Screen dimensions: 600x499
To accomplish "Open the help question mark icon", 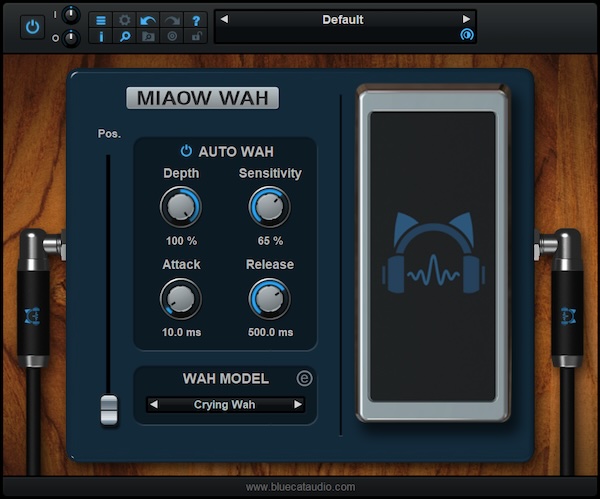I will coord(196,20).
